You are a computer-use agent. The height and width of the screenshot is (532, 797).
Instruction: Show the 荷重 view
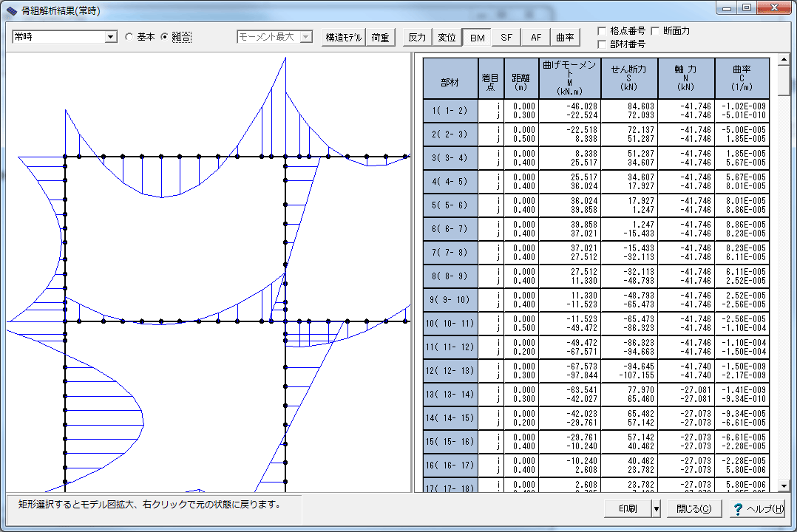click(x=380, y=38)
